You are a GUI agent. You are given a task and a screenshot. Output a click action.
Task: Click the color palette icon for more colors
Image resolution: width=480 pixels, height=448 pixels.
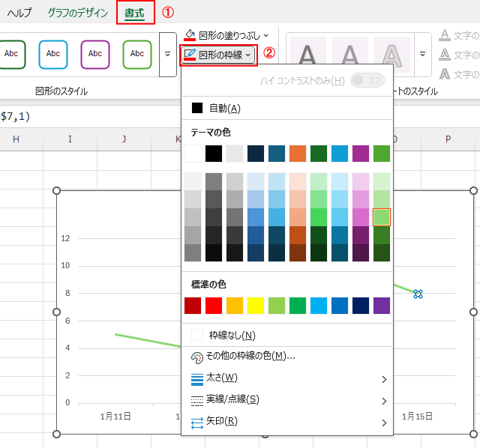[196, 357]
